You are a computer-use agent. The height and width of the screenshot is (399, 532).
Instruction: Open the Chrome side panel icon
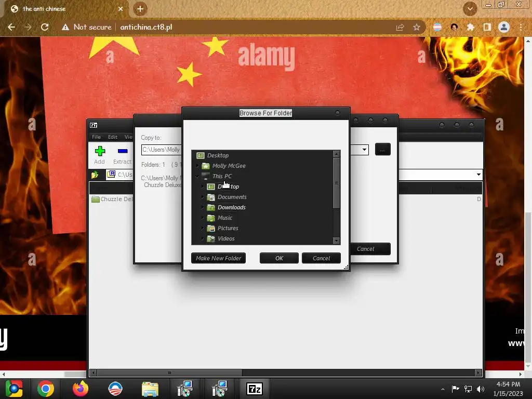coord(487,27)
